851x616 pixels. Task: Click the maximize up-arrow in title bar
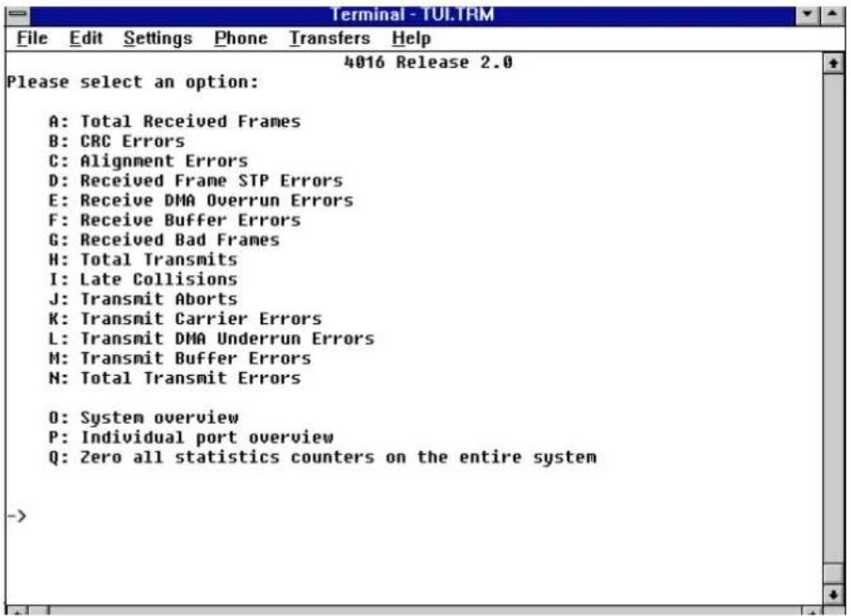[832, 14]
